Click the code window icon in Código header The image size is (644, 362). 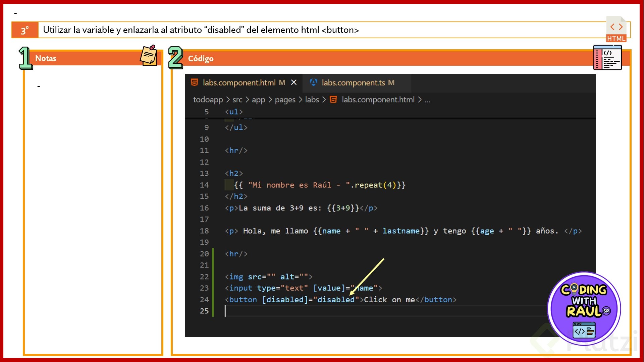607,58
